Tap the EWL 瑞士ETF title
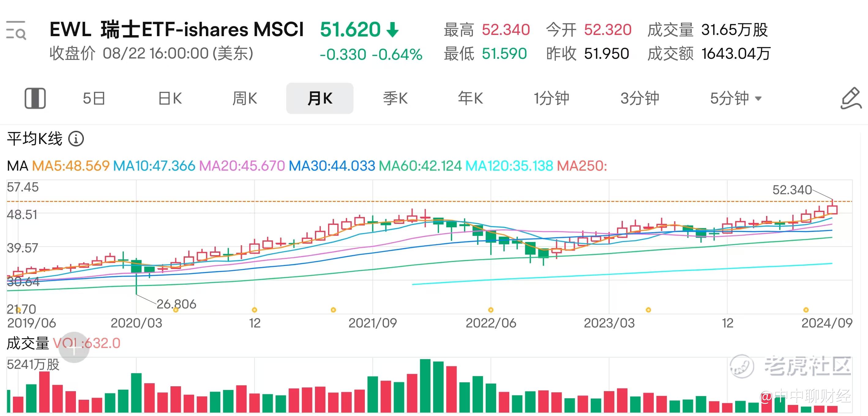This screenshot has width=868, height=416. (177, 29)
